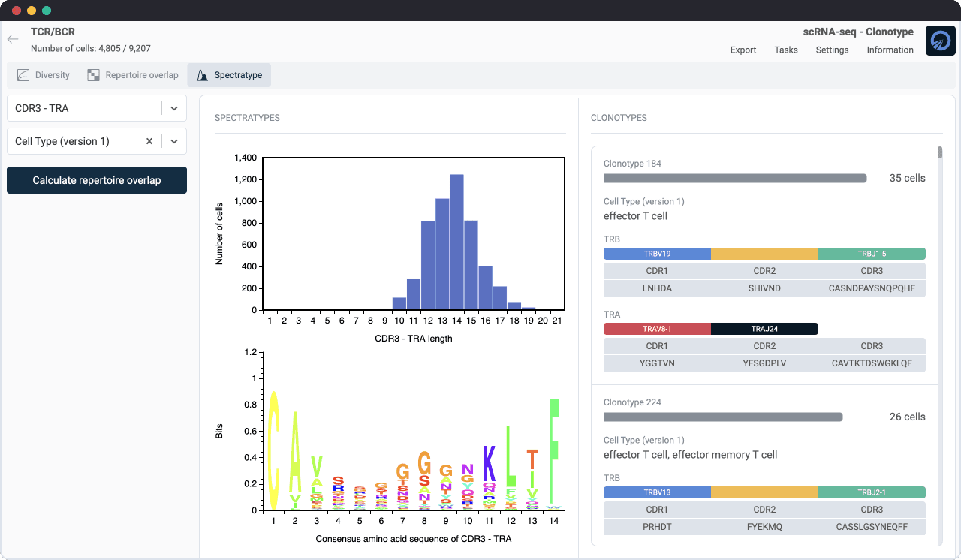Select the histogram bar at length 16

pos(486,288)
